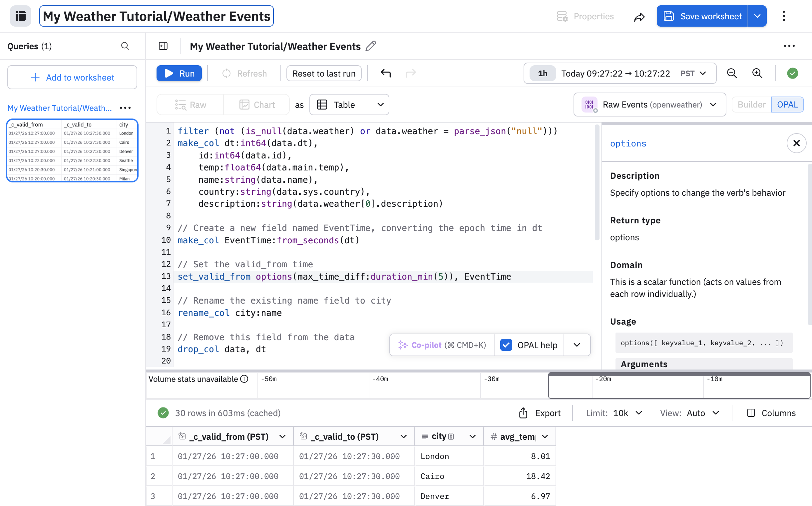Select the OPAL editor mode
This screenshot has height=506, width=812.
click(x=787, y=105)
